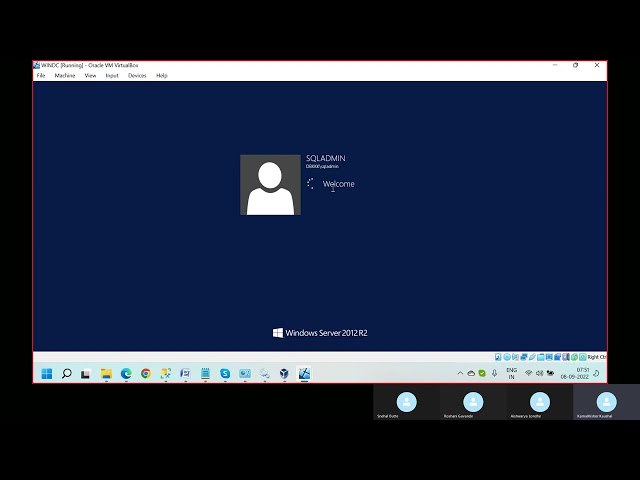Click the audio indicator in VirtualBox status bar
Image resolution: width=640 pixels, height=480 pixels.
click(515, 357)
